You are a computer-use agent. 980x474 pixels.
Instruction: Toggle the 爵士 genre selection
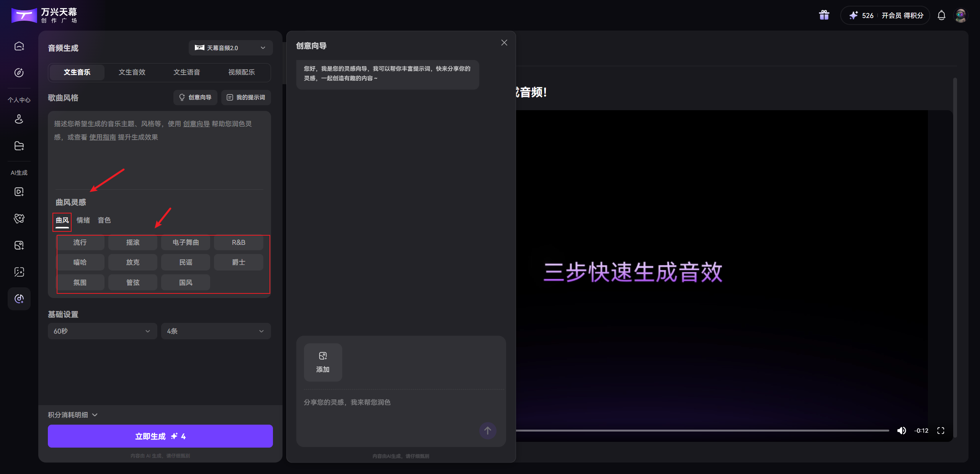[x=238, y=262]
